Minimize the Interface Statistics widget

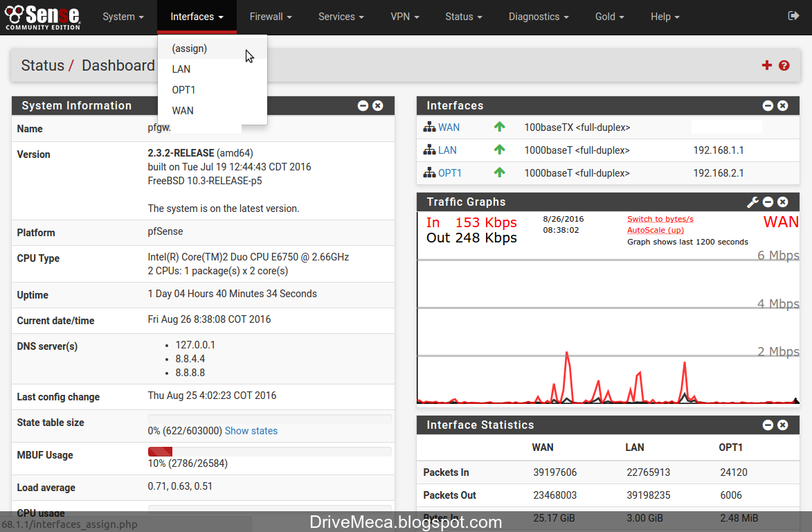pos(768,425)
